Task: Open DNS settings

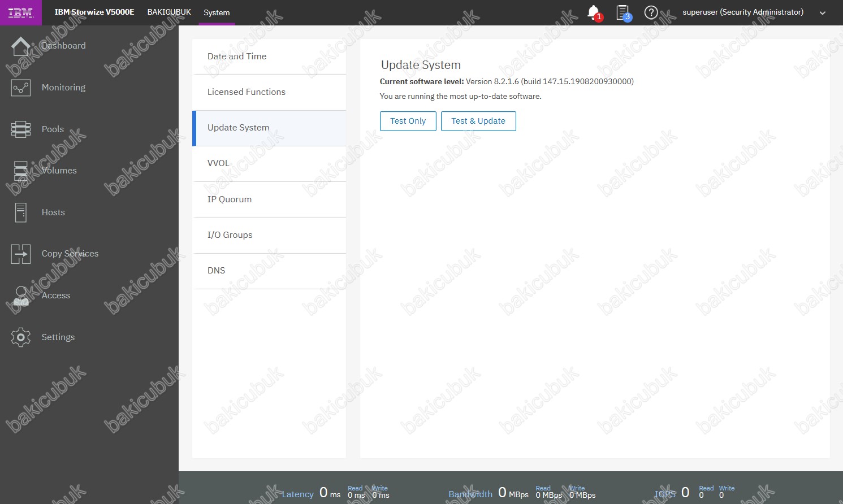Action: tap(269, 271)
